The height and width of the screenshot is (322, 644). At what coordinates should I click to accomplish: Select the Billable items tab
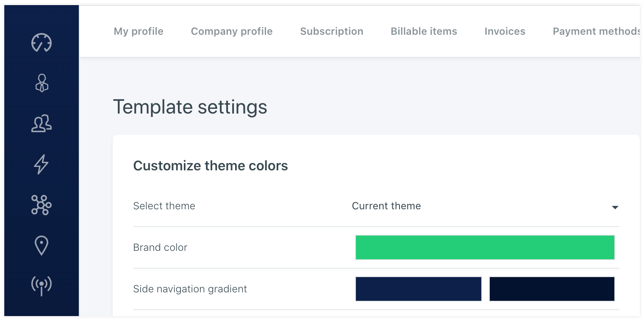point(424,31)
